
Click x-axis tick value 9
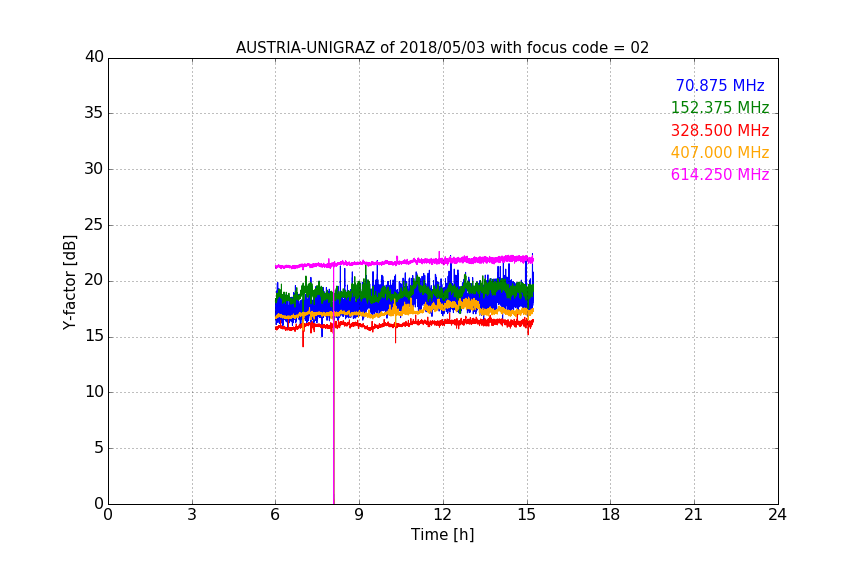pos(359,515)
